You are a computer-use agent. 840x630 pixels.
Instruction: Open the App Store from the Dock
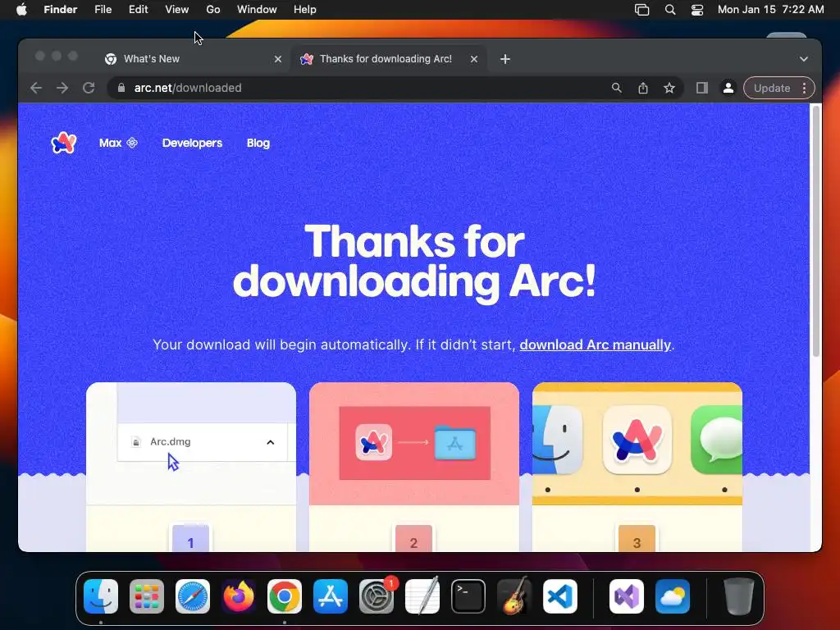(331, 596)
